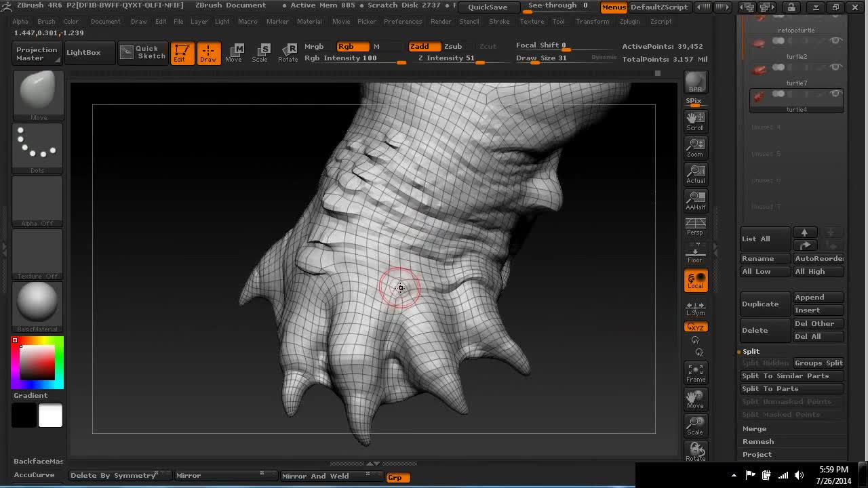Select the white secondary color swatch
868x488 pixels.
(50, 415)
